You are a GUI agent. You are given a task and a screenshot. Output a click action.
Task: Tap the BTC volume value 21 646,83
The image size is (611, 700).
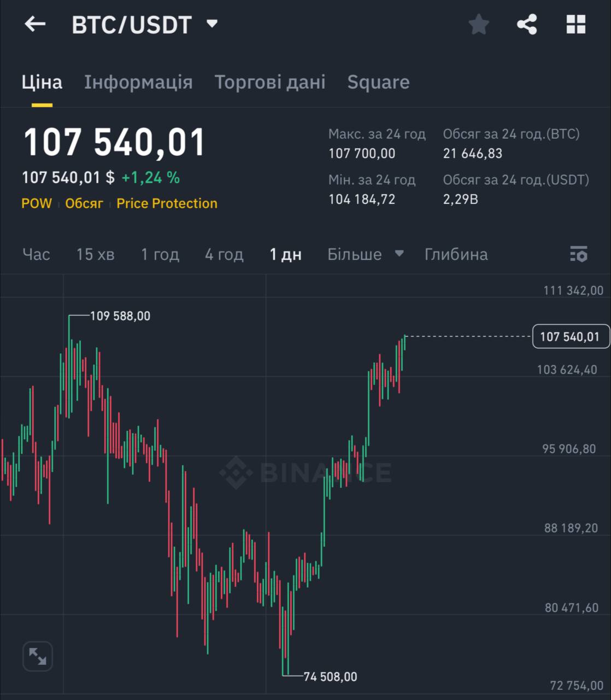pos(473,154)
